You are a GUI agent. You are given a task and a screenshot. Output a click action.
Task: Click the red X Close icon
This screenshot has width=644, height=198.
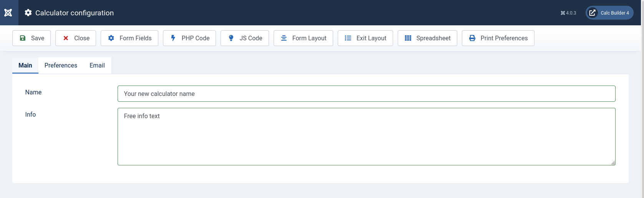[x=66, y=38]
